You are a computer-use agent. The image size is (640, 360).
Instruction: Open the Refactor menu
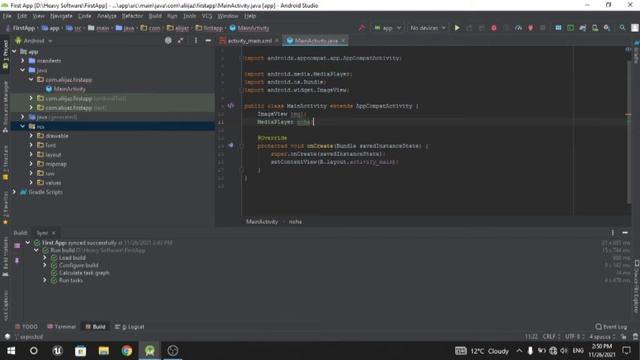tap(132, 16)
